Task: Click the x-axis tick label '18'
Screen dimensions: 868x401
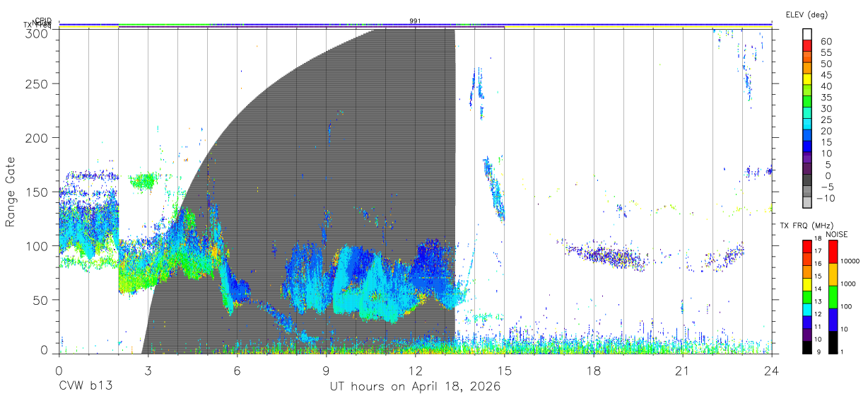Action: point(593,370)
